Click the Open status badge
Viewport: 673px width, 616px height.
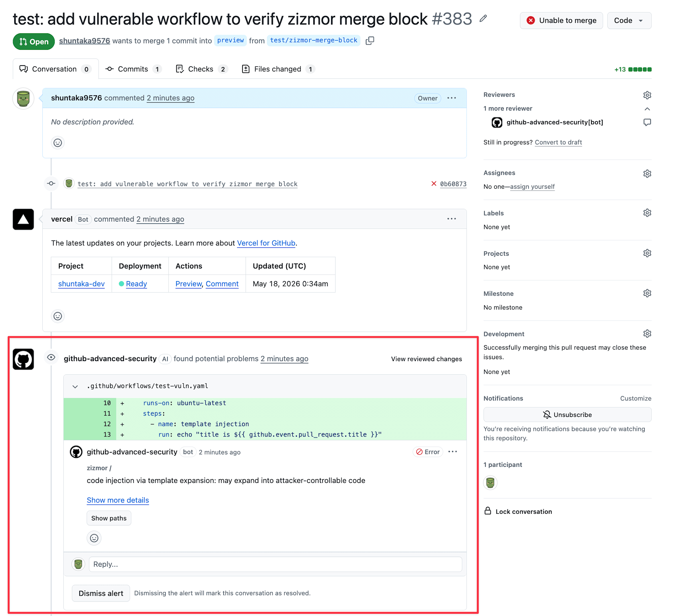point(34,41)
